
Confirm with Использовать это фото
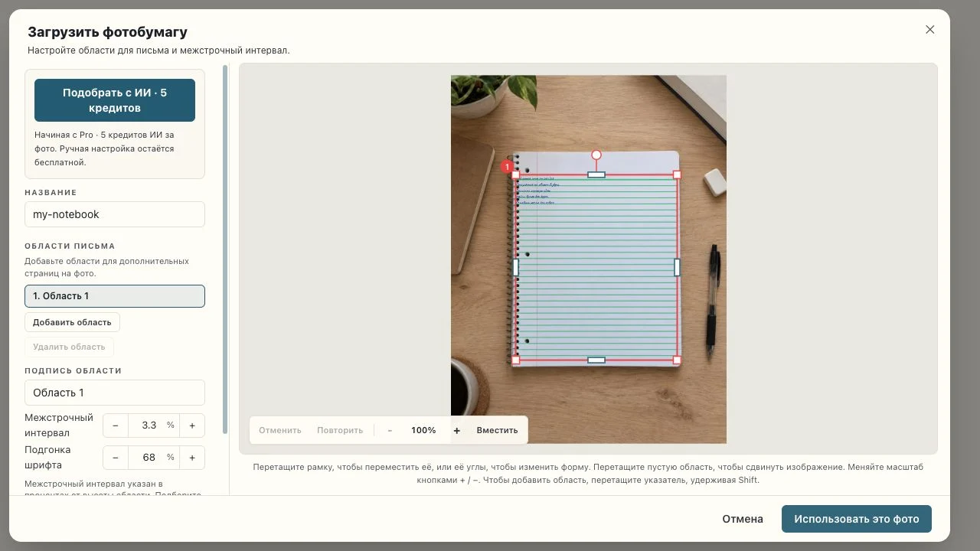pyautogui.click(x=857, y=519)
